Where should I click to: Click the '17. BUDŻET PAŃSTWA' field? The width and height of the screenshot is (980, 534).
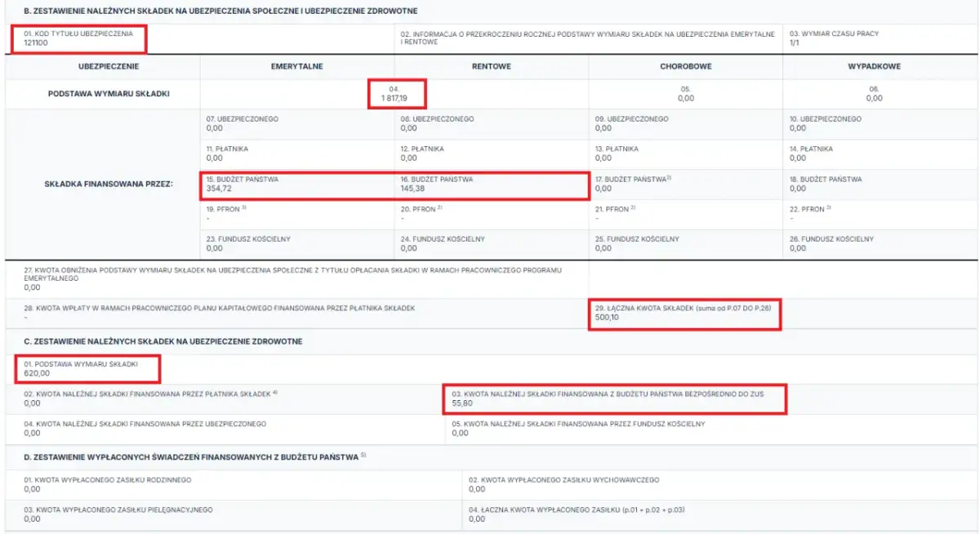686,184
